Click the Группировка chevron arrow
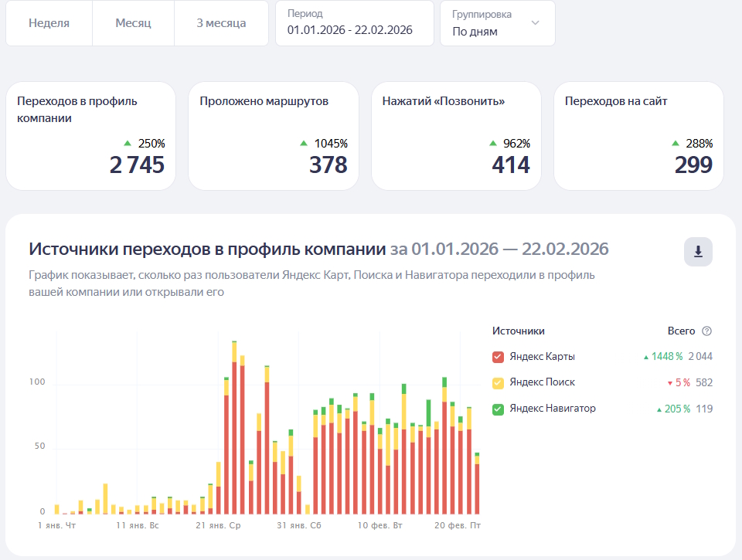This screenshot has height=560, width=742. pos(535,22)
